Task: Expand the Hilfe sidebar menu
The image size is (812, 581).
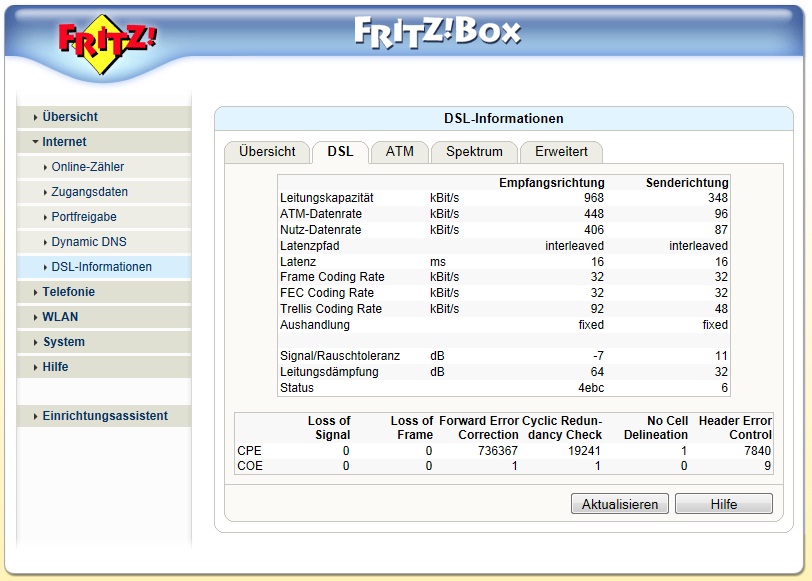Action: click(x=104, y=367)
